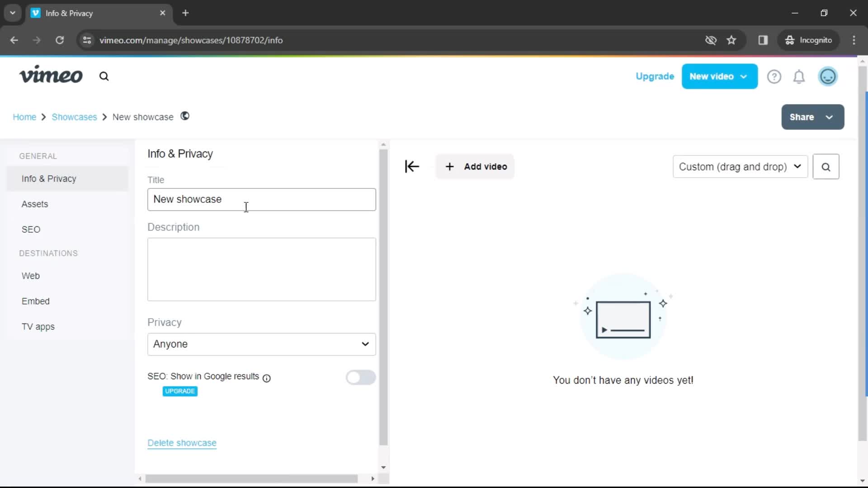868x488 pixels.
Task: Click the Title input field
Action: [262, 199]
